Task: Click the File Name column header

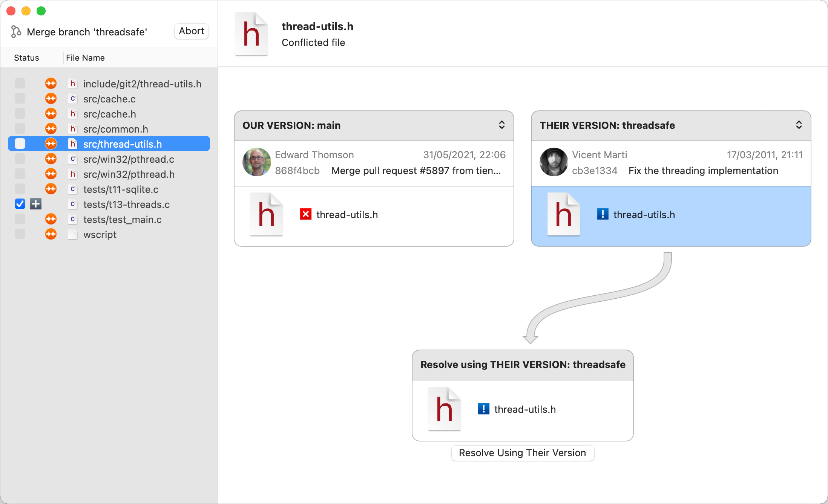Action: point(85,58)
